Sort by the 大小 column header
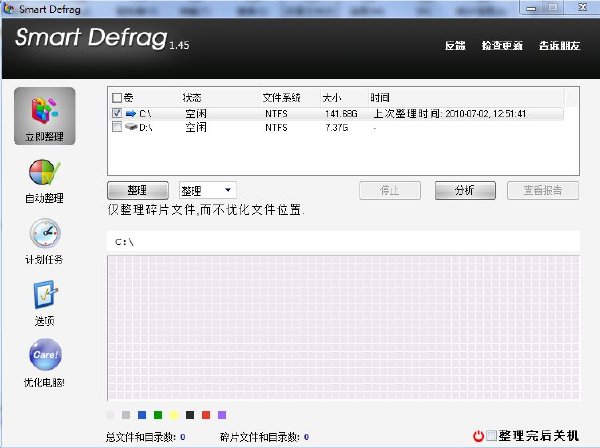This screenshot has width=600, height=448. 332,98
